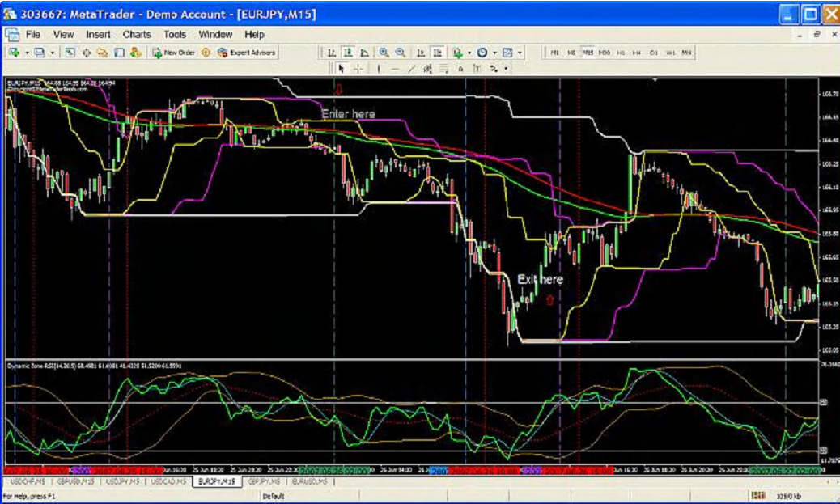Toggle the Navigator folder icon
Screen dimensions: 840x504
coord(102,53)
